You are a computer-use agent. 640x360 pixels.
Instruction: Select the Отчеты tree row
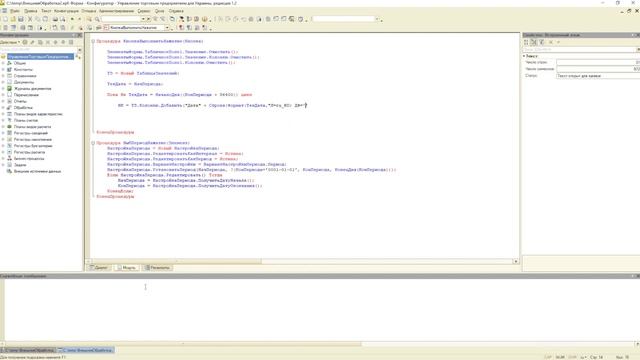[x=20, y=101]
